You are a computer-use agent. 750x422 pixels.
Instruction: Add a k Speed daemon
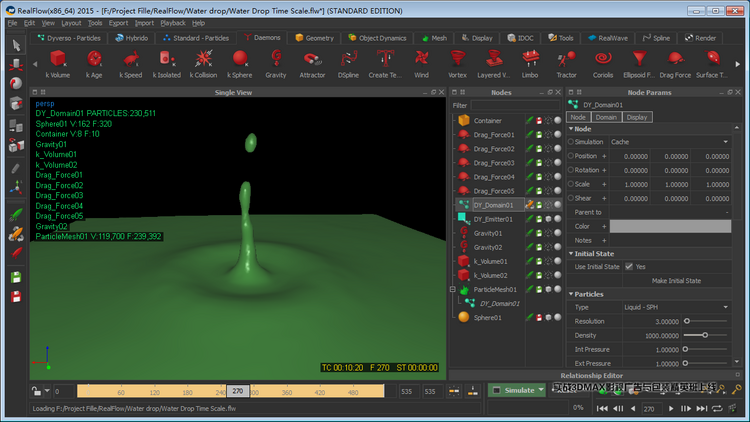pos(131,64)
